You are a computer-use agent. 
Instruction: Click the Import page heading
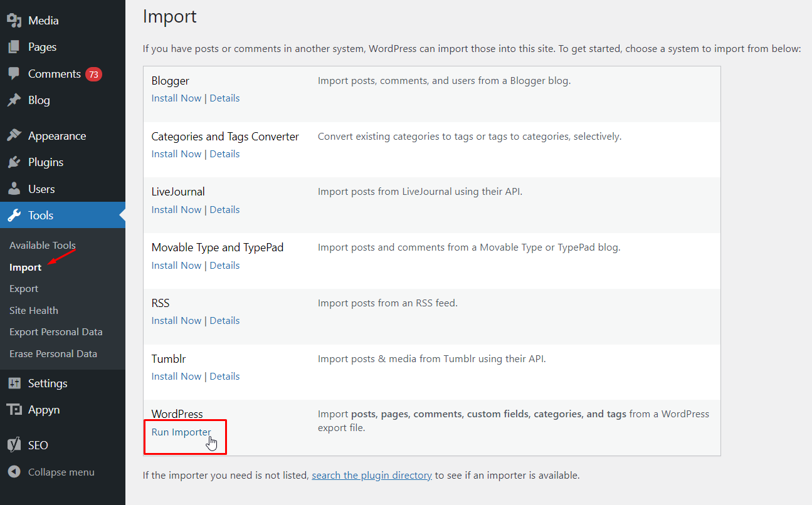tap(170, 16)
